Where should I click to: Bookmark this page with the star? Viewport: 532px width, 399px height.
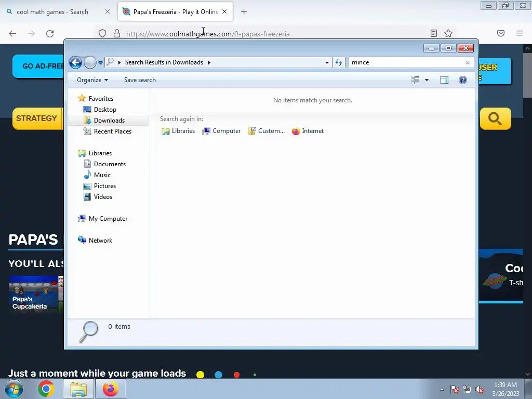[448, 33]
